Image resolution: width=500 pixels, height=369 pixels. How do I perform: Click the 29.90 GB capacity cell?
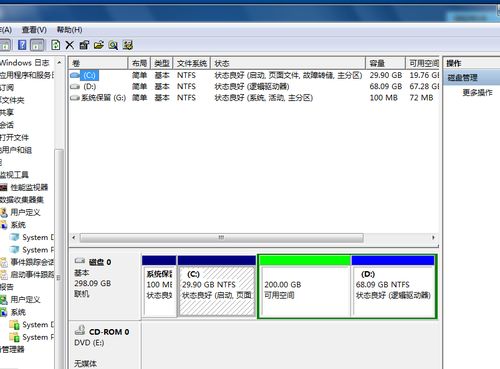[x=386, y=75]
